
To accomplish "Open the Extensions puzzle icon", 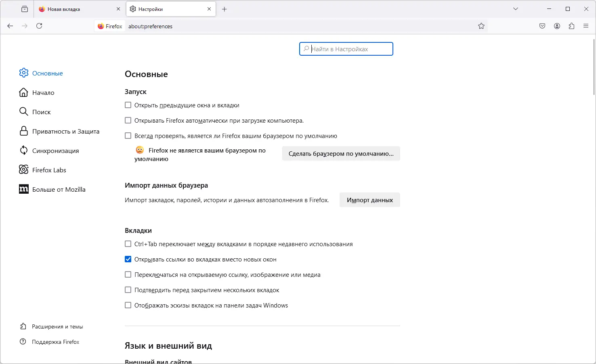I will pyautogui.click(x=571, y=26).
